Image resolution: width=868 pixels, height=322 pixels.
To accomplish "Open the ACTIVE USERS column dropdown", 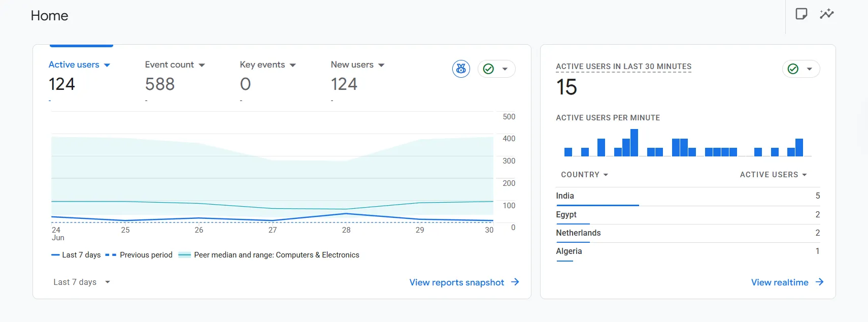I will coord(773,174).
